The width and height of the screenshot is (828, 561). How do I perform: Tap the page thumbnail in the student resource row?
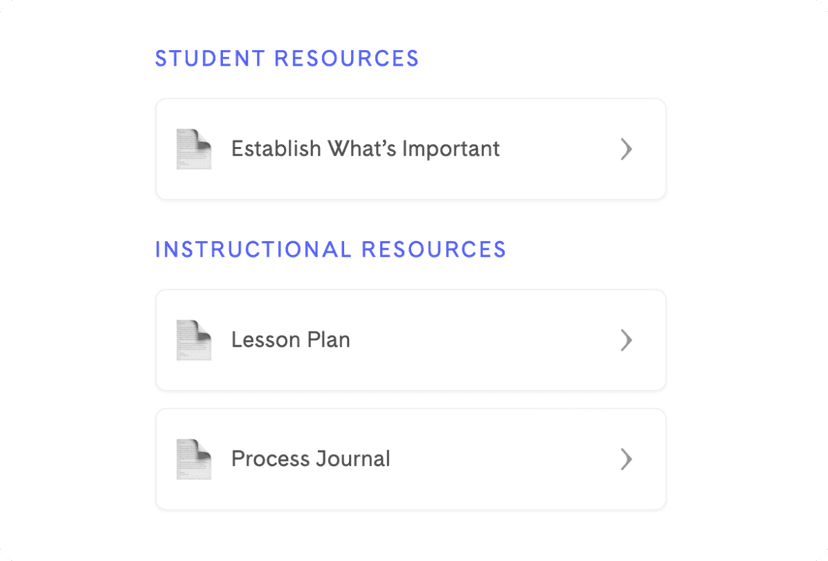194,149
